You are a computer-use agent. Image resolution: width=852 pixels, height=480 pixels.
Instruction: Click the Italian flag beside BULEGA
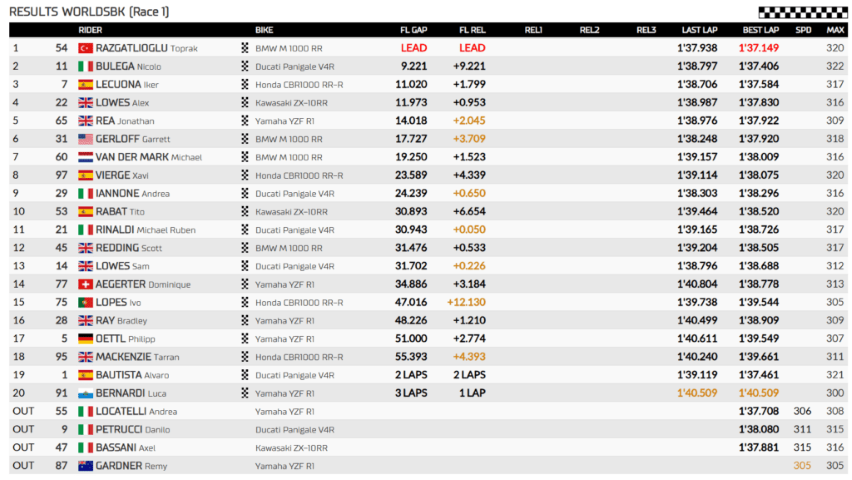point(85,66)
